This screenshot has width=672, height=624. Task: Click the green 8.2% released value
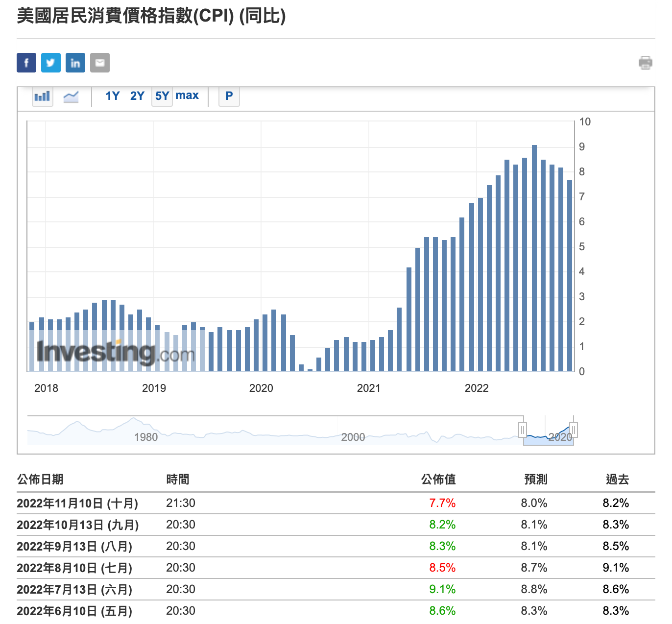coord(442,525)
